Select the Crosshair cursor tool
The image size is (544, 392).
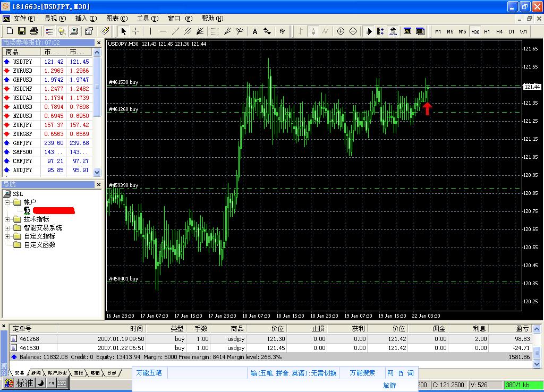136,31
